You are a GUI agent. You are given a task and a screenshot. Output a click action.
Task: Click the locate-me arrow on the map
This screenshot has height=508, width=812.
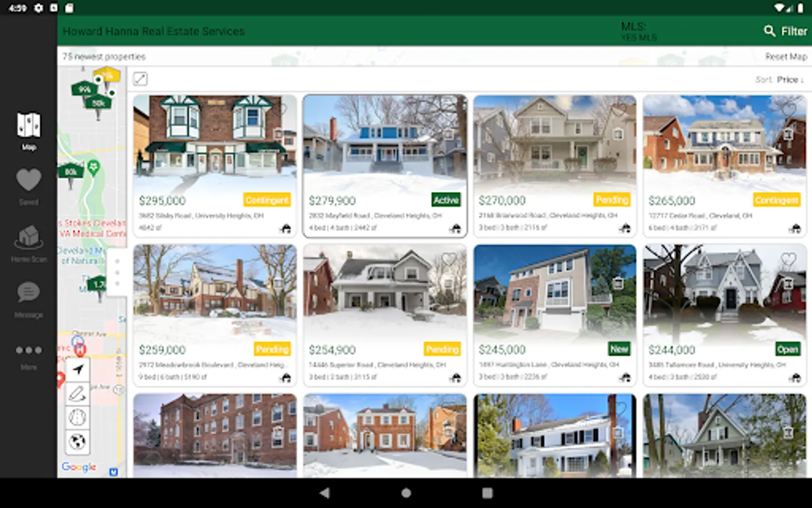[78, 370]
